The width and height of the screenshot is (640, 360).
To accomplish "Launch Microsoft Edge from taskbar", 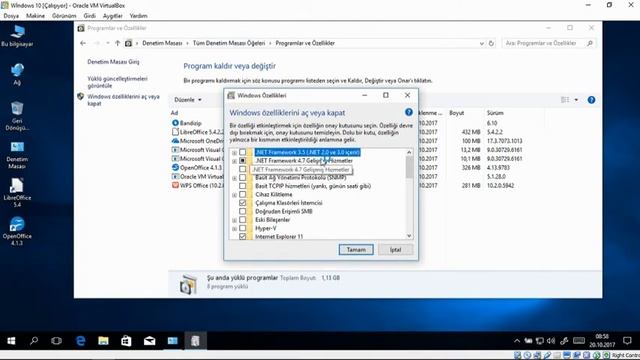I will (80, 341).
